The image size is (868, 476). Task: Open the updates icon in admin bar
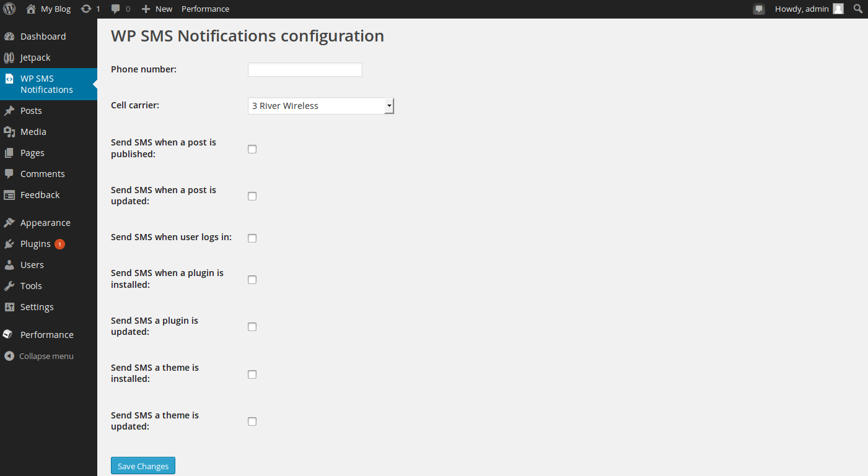pos(86,9)
